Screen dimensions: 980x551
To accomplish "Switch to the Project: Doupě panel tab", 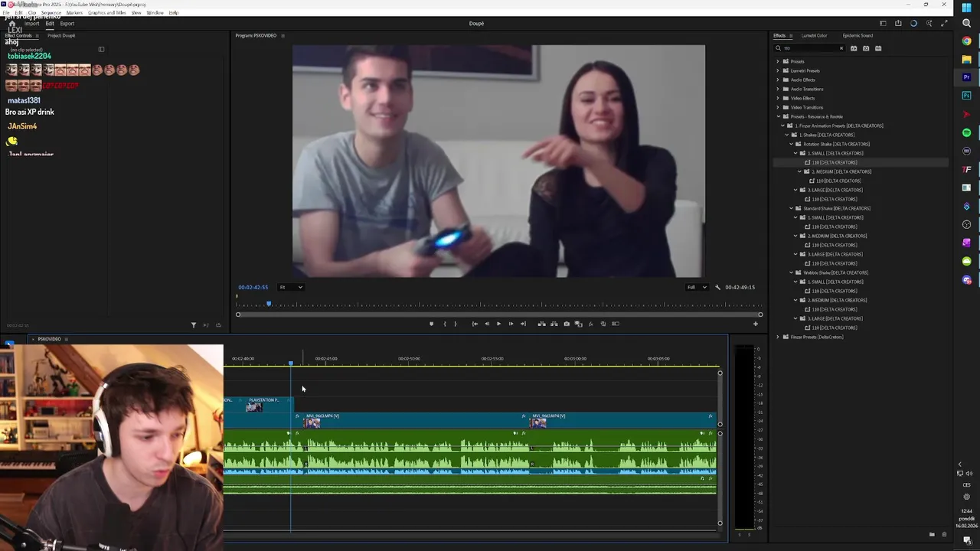I will [x=61, y=36].
